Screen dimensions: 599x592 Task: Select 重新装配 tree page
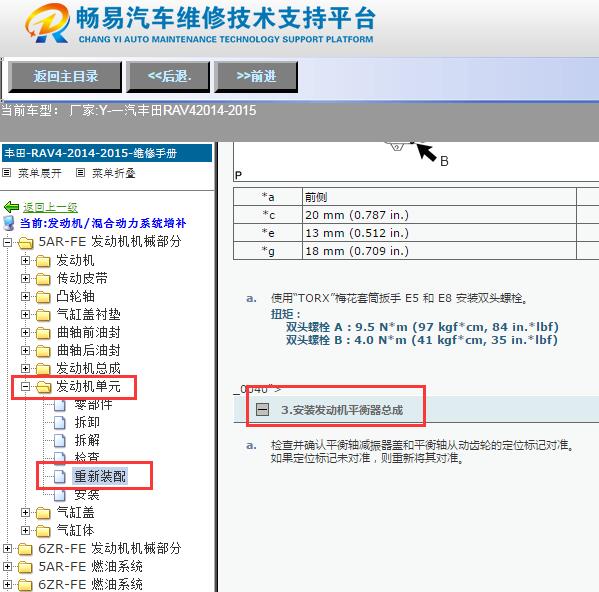[x=100, y=476]
